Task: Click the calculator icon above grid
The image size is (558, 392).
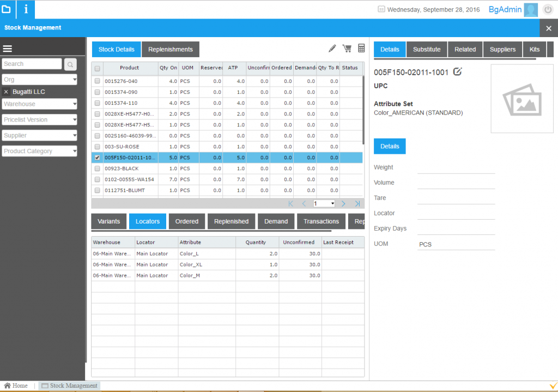Action: [361, 48]
